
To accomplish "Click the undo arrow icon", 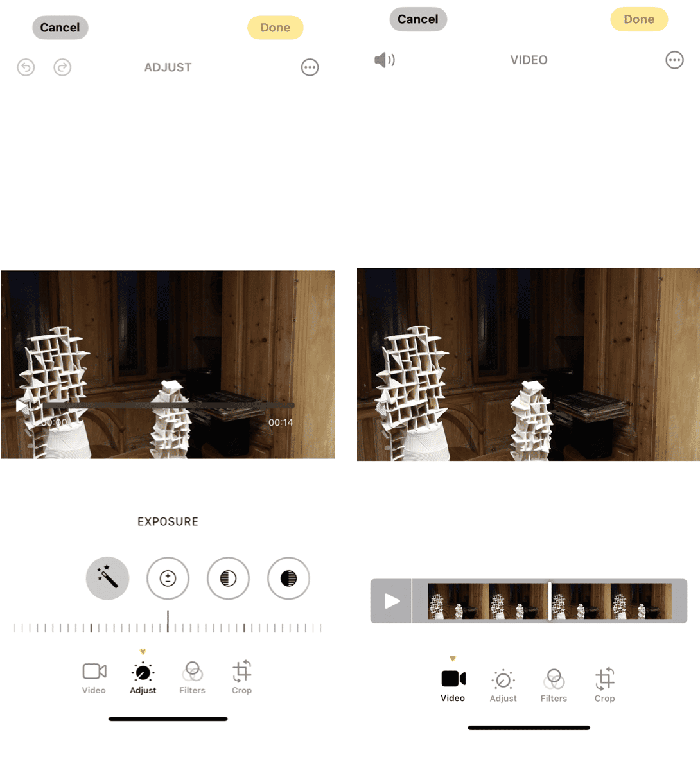I will pyautogui.click(x=26, y=67).
